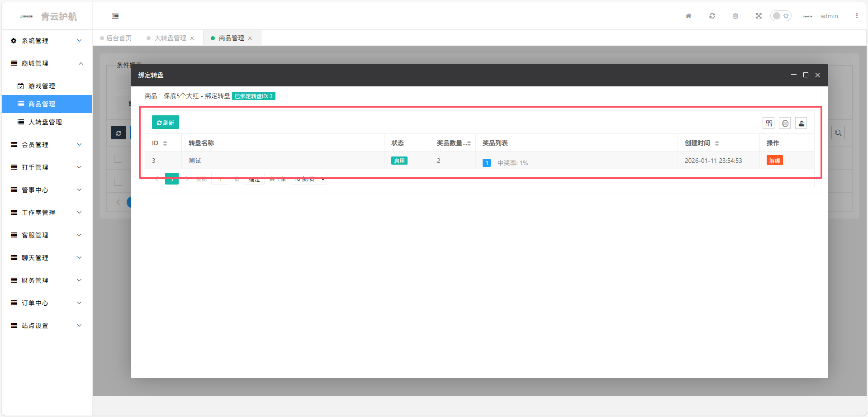Click the refresh icon in top header
The image size is (868, 417).
click(712, 16)
